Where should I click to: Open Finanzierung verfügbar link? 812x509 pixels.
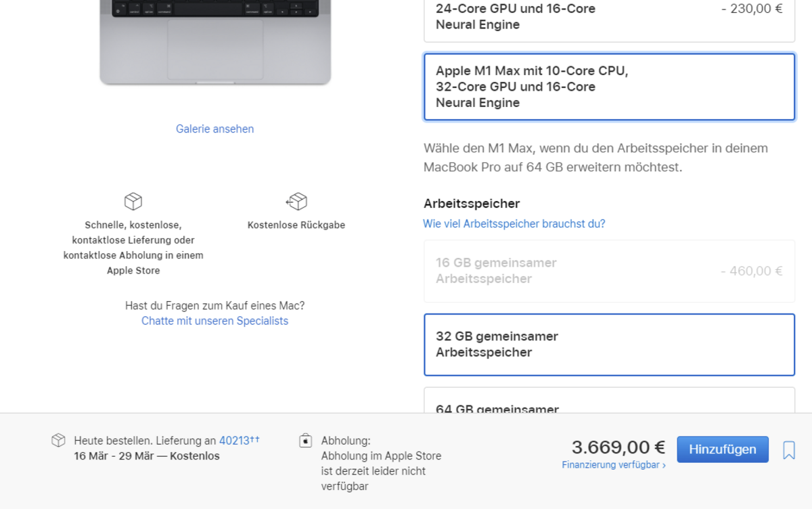click(x=614, y=465)
